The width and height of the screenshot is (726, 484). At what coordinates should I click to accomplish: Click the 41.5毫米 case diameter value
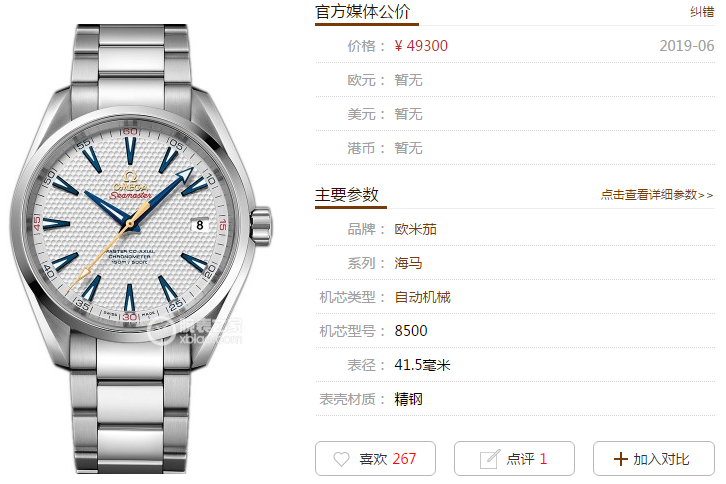point(422,365)
